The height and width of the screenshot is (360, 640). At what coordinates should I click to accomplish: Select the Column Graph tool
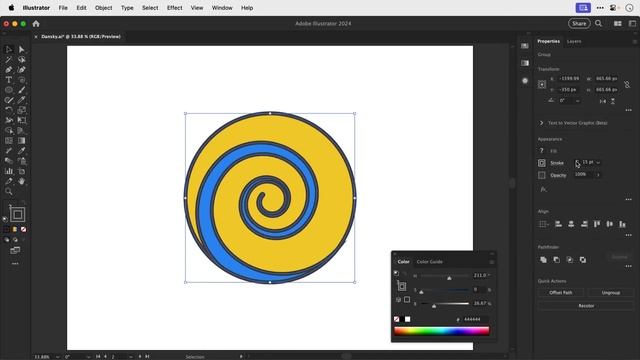(9, 171)
